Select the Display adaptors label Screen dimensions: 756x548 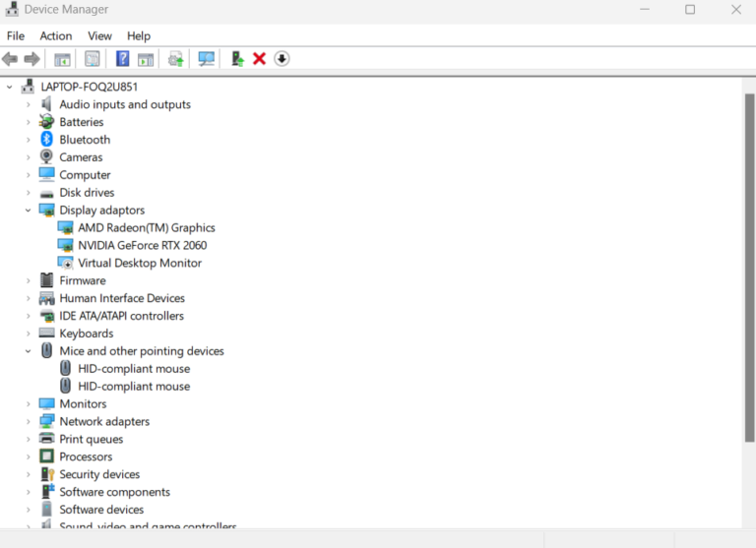(x=101, y=211)
